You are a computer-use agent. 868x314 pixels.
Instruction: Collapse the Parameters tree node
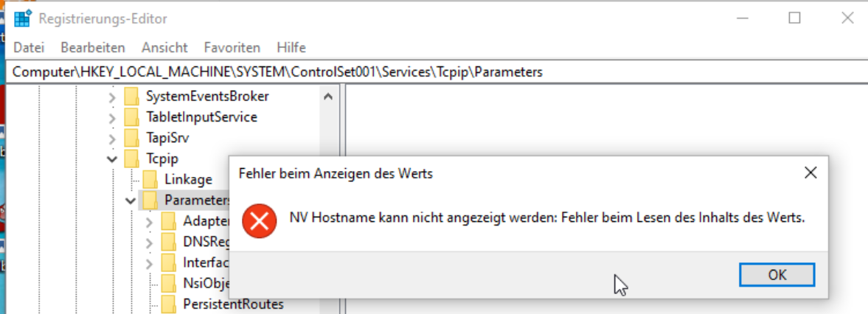pos(131,201)
